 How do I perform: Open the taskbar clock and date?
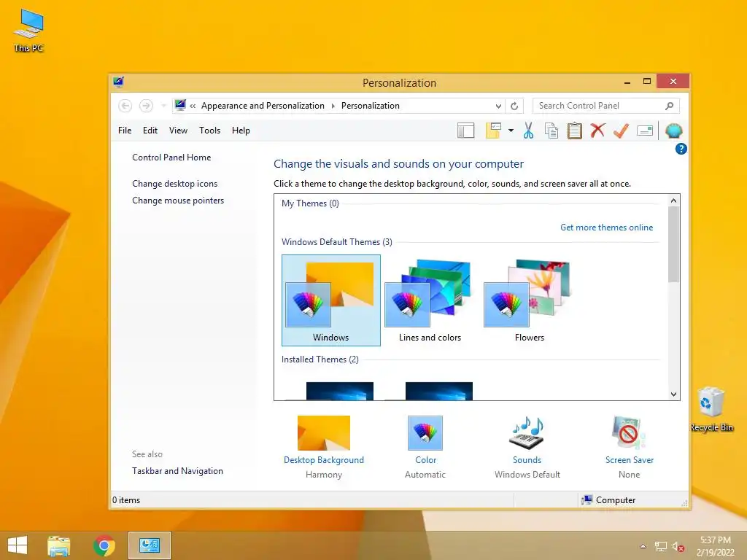point(715,546)
